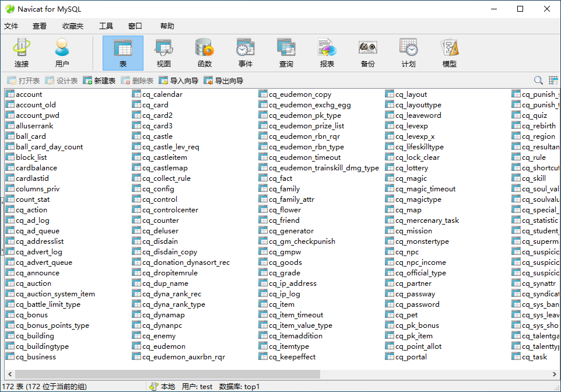Open the 查看 (View) menu
Image resolution: width=561 pixels, height=392 pixels.
[39, 26]
